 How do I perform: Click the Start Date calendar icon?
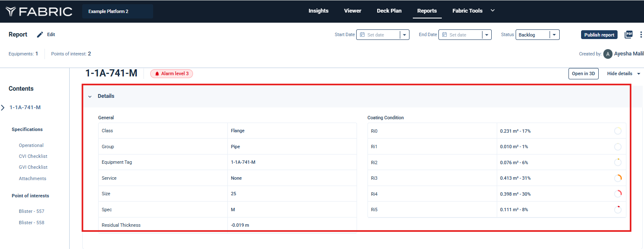click(362, 35)
